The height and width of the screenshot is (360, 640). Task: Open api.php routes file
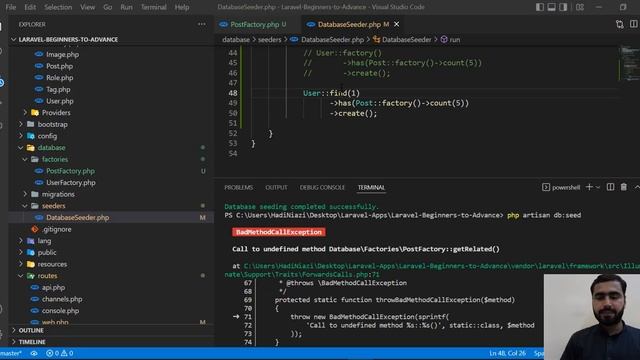pos(53,287)
